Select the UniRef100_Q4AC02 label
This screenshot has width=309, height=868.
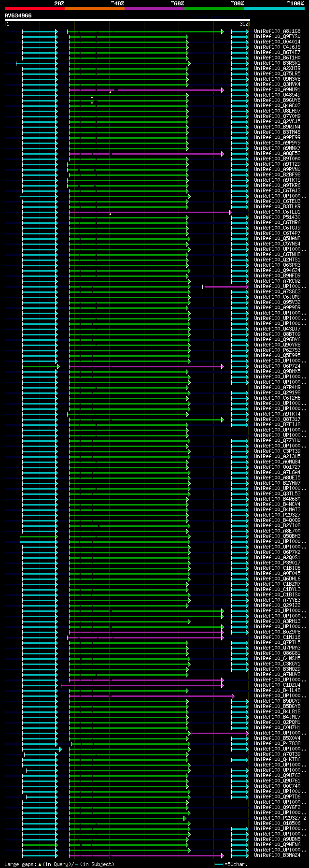(x=277, y=106)
